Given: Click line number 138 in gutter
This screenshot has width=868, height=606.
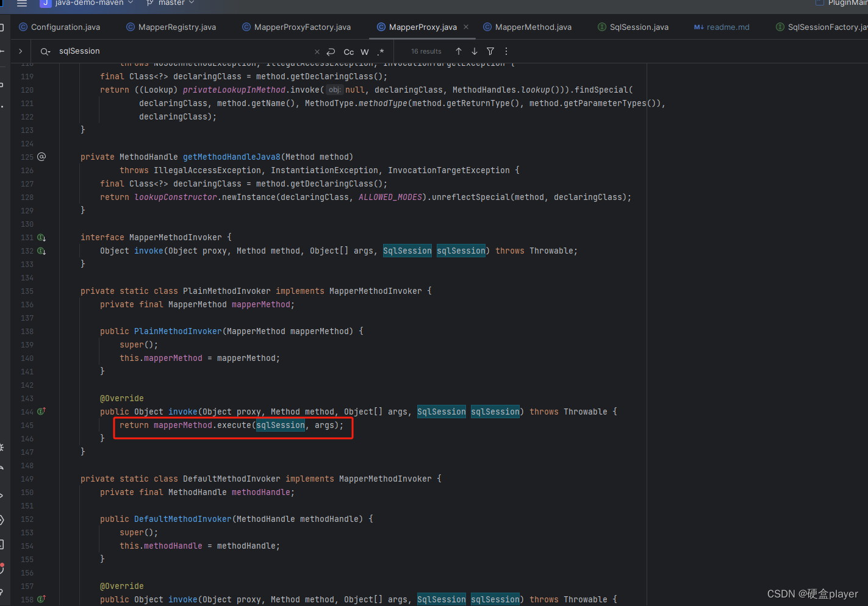Looking at the screenshot, I should (x=27, y=331).
